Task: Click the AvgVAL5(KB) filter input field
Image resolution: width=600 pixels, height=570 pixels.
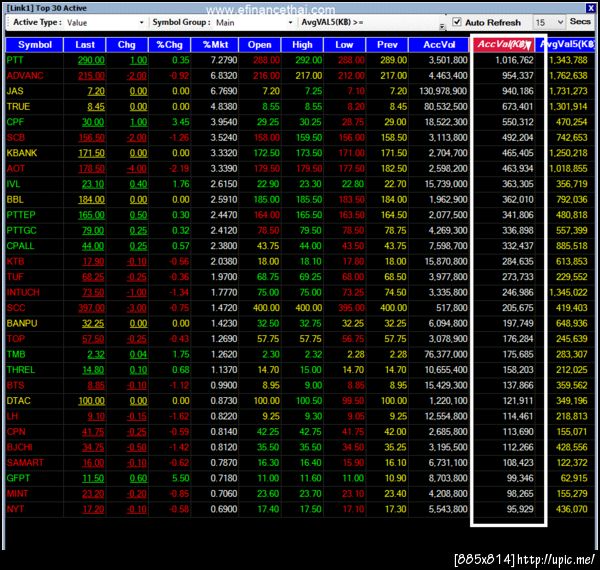Action: coord(403,23)
